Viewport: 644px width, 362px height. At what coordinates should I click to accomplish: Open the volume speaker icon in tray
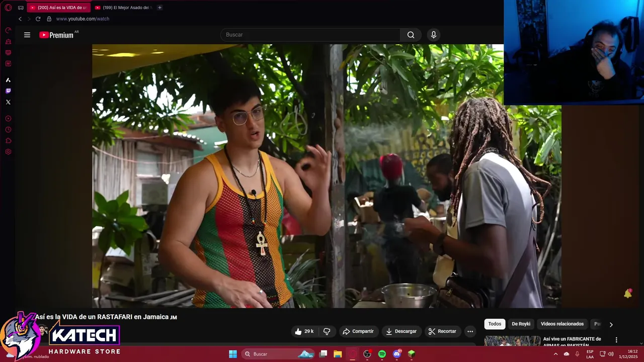coord(611,354)
